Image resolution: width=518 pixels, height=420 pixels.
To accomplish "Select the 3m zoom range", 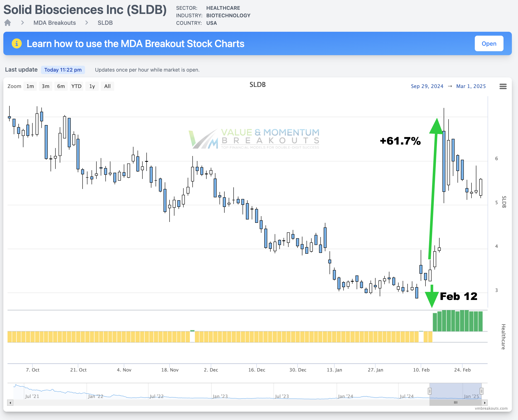I will click(45, 86).
